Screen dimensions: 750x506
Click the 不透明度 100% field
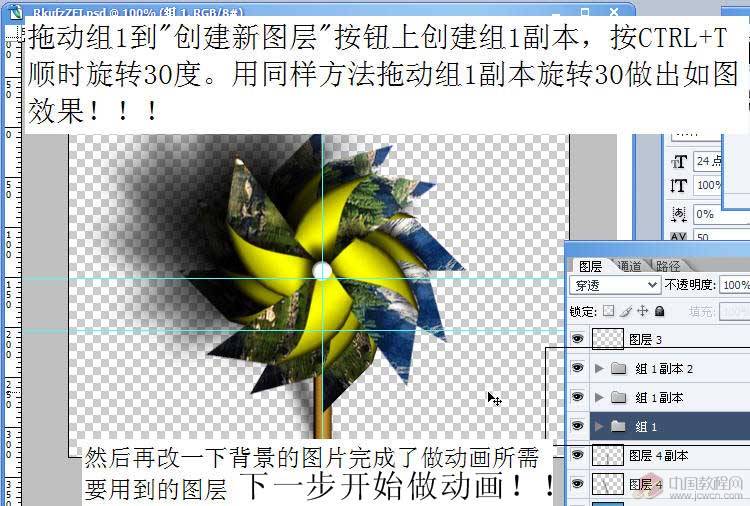tap(734, 285)
